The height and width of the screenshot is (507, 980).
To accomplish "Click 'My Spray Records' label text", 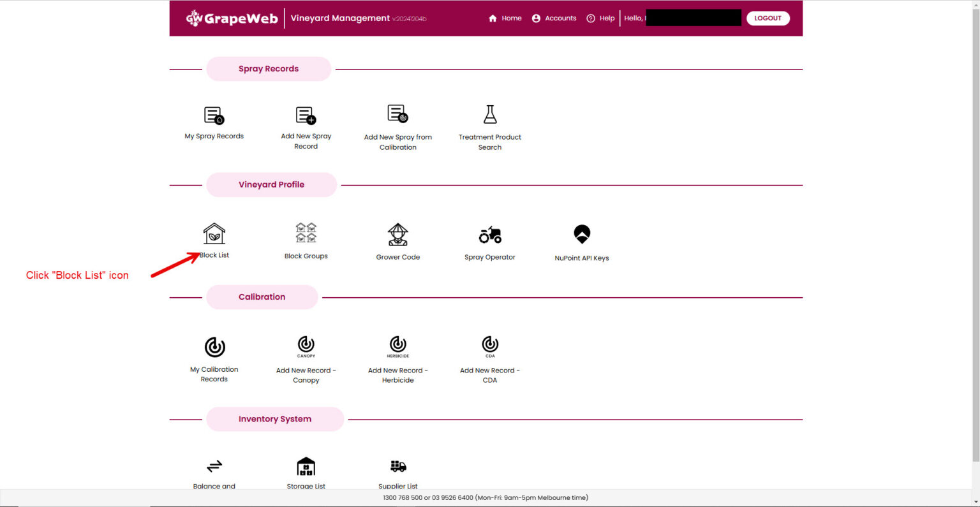I will (x=214, y=136).
